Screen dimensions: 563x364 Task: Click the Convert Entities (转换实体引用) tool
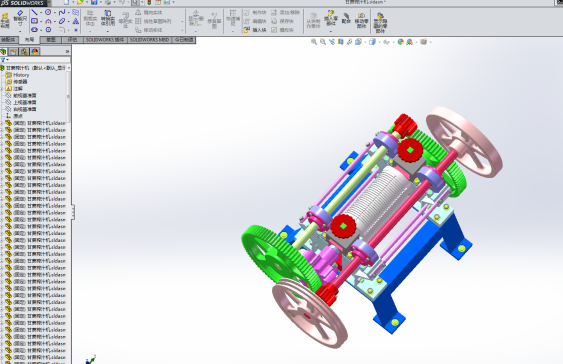pos(108,19)
